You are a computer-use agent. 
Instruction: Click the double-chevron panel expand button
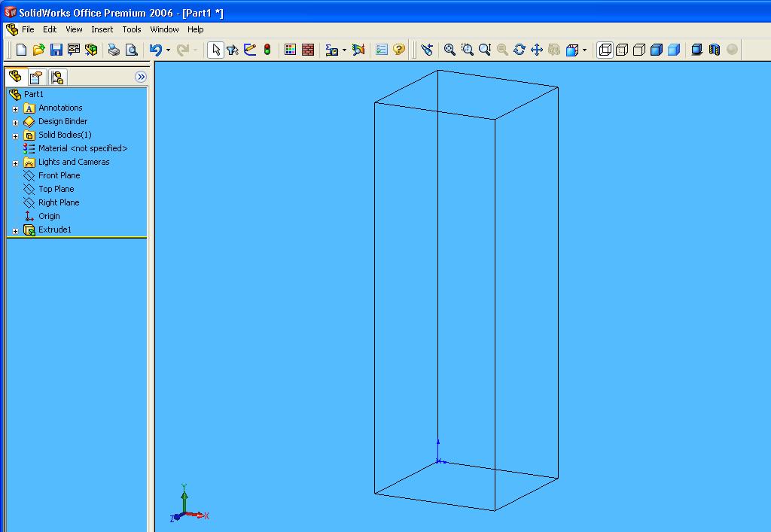141,77
